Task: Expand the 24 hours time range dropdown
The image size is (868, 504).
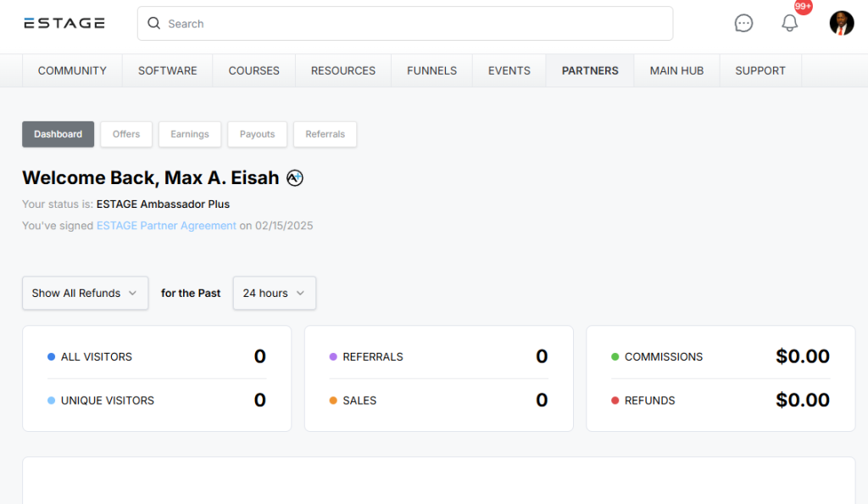Action: point(275,293)
